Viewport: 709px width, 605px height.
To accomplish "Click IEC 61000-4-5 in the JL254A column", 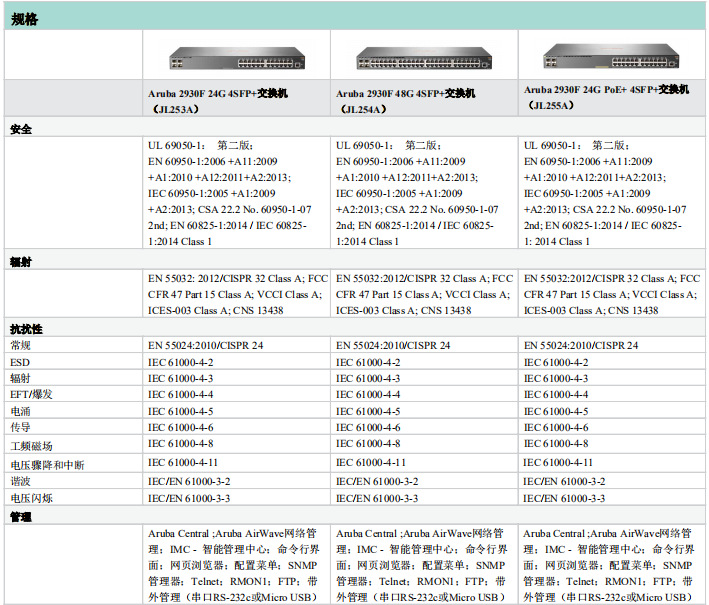I will click(x=368, y=411).
